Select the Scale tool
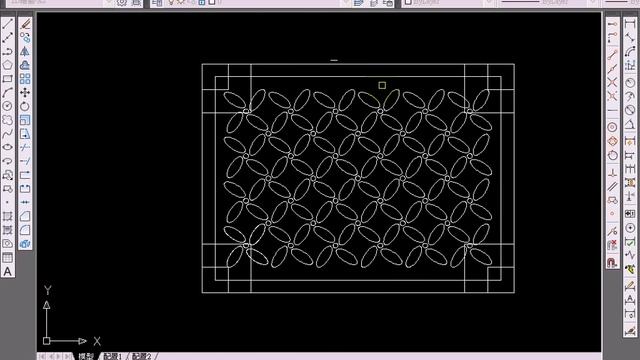The height and width of the screenshot is (360, 640). (x=25, y=120)
